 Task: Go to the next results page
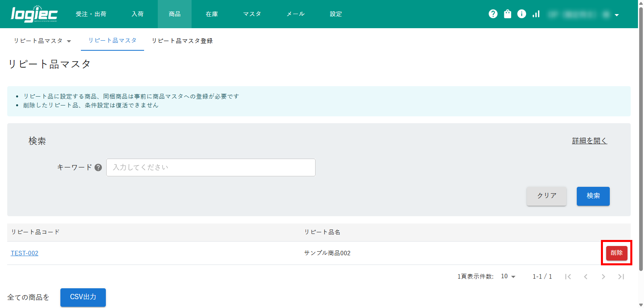click(x=603, y=277)
